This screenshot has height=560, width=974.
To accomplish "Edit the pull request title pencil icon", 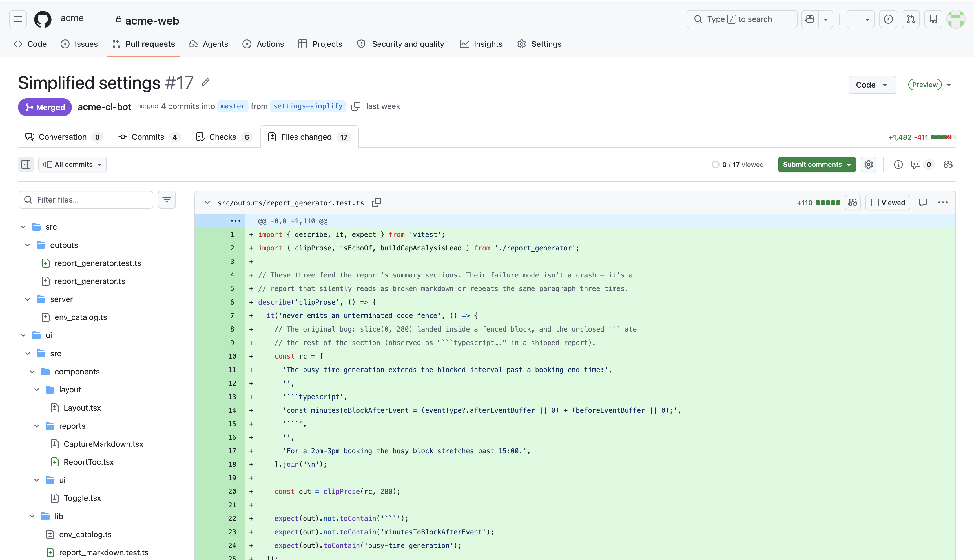I will [205, 82].
